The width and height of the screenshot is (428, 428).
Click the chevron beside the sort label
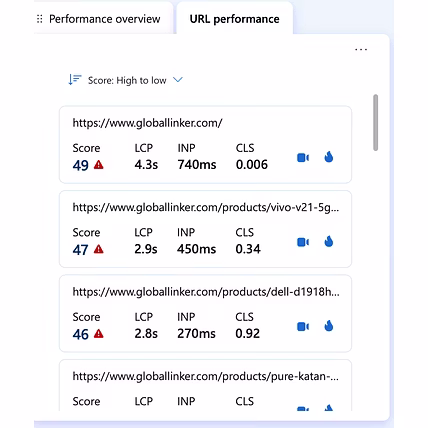178,80
